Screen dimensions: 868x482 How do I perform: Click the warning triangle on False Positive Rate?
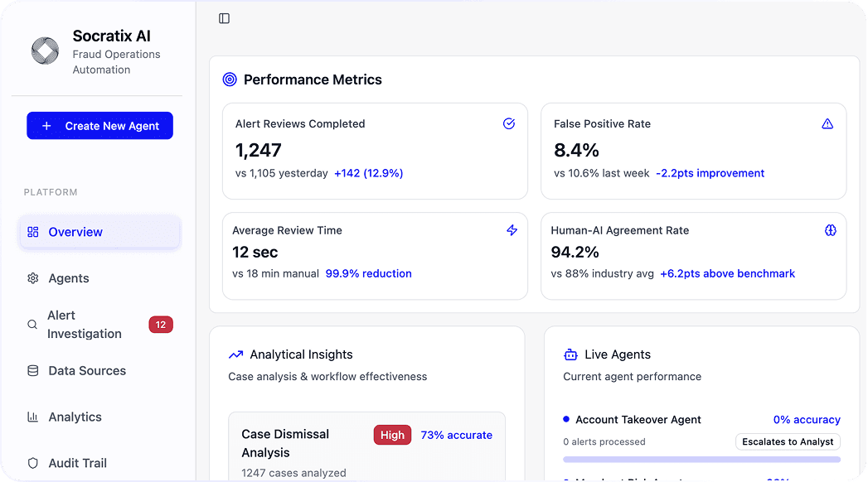827,123
